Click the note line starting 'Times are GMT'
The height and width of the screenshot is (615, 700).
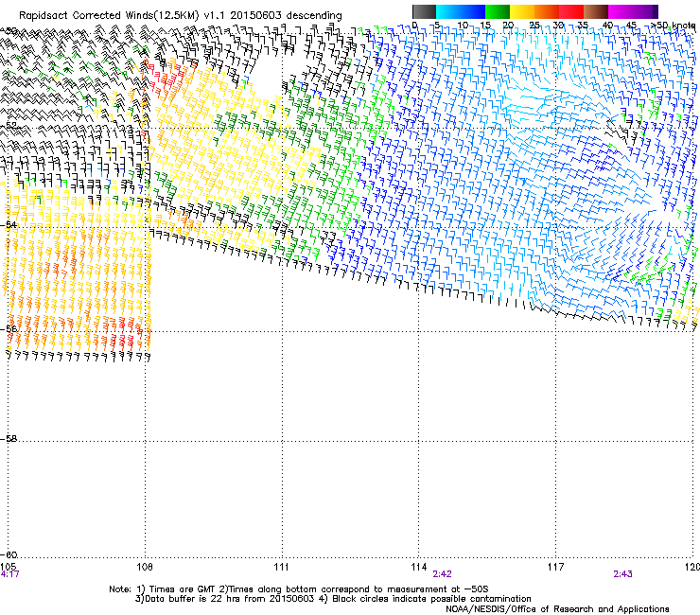[299, 589]
